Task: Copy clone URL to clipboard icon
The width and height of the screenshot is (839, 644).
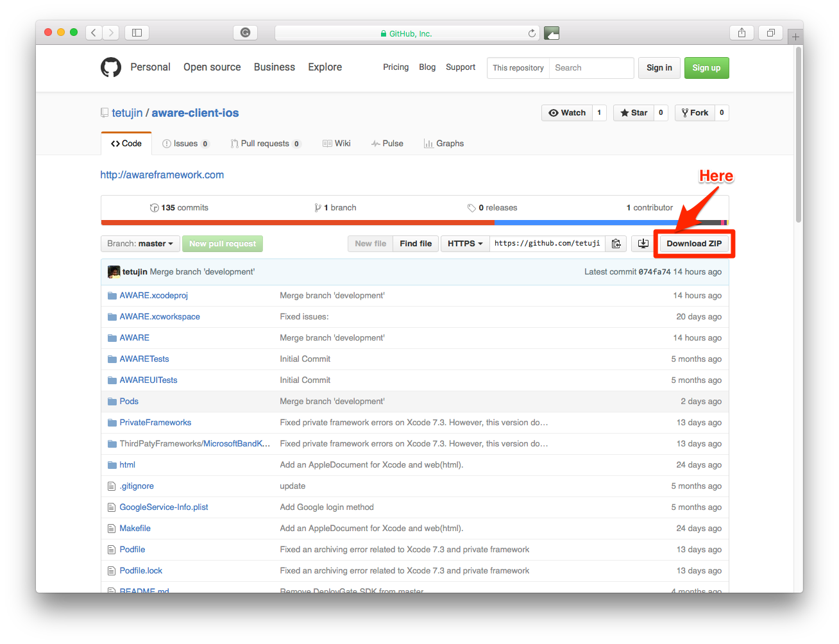Action: pos(616,244)
